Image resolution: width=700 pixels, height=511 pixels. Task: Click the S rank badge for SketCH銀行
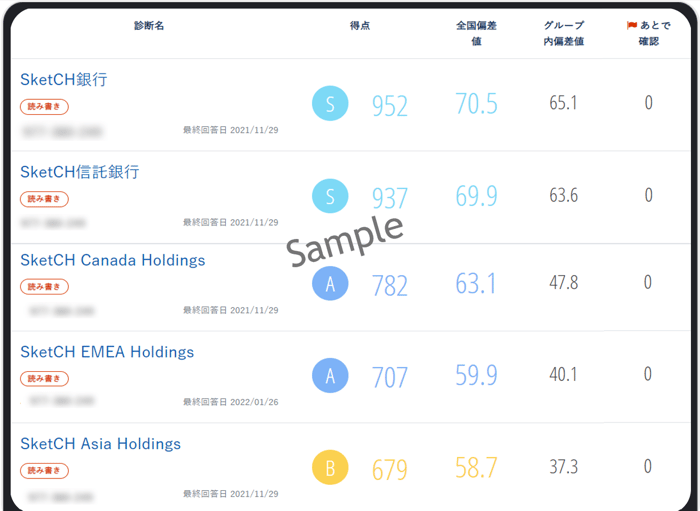point(330,104)
